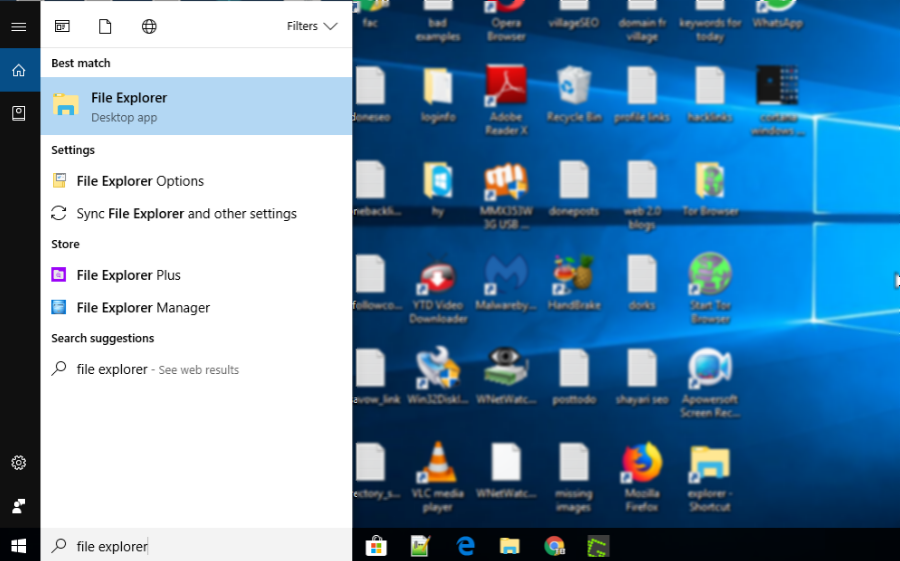Viewport: 900px width, 561px height.
Task: Click the search box containing file explorer
Action: tap(196, 545)
